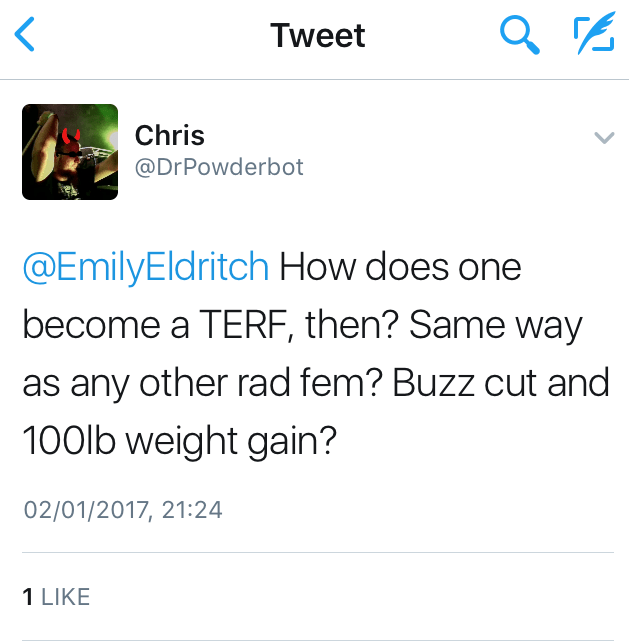This screenshot has height=641, width=629.
Task: Select the "Buzz cut and" phrase
Action: (501, 384)
